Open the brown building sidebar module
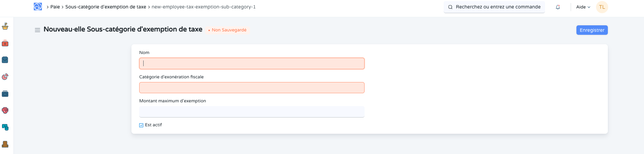Viewport: 644px width, 154px height. 5,144
